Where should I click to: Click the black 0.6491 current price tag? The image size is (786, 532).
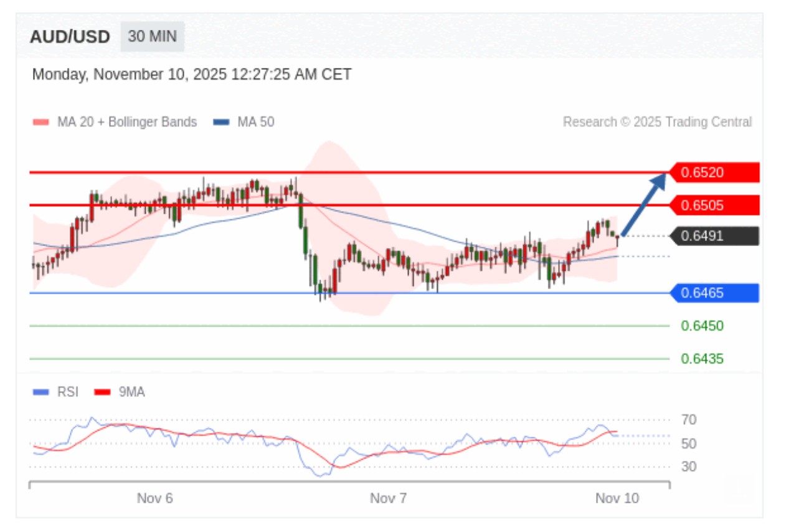(x=714, y=236)
